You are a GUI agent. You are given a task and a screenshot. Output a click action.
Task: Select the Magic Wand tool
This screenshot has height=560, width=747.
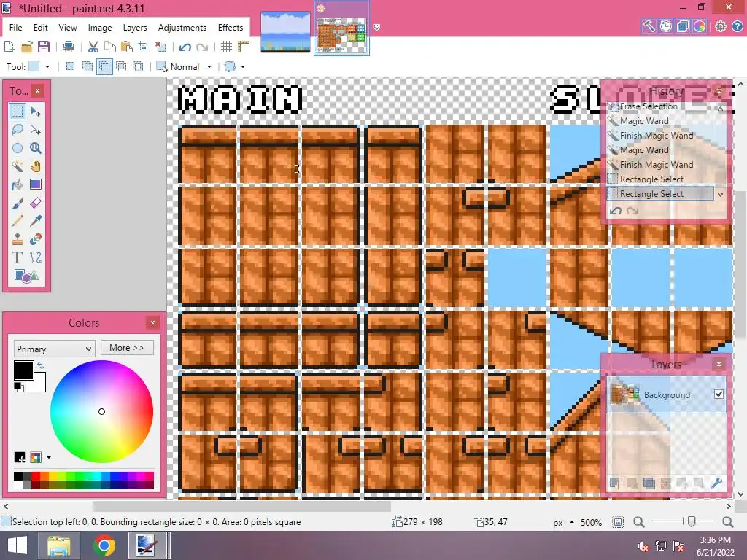pyautogui.click(x=18, y=166)
